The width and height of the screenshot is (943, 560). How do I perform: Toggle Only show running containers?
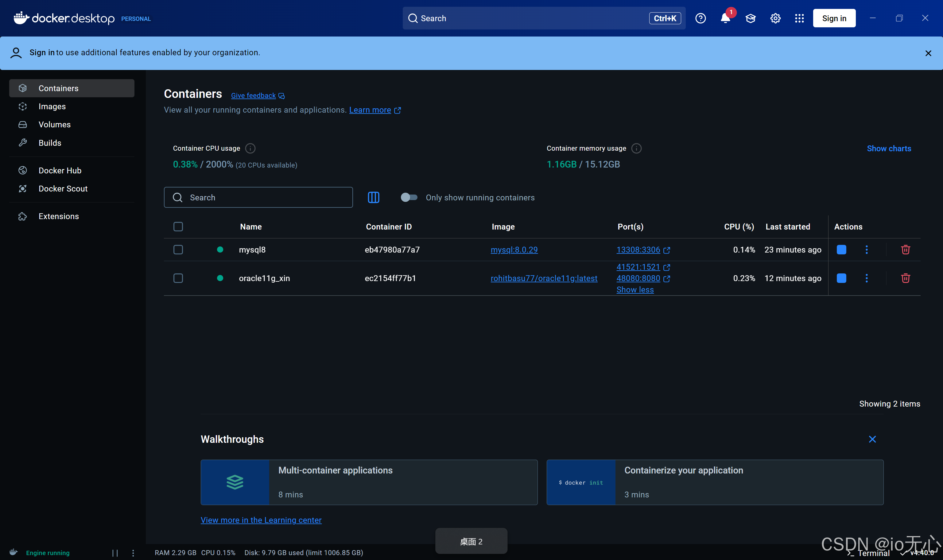click(x=409, y=197)
